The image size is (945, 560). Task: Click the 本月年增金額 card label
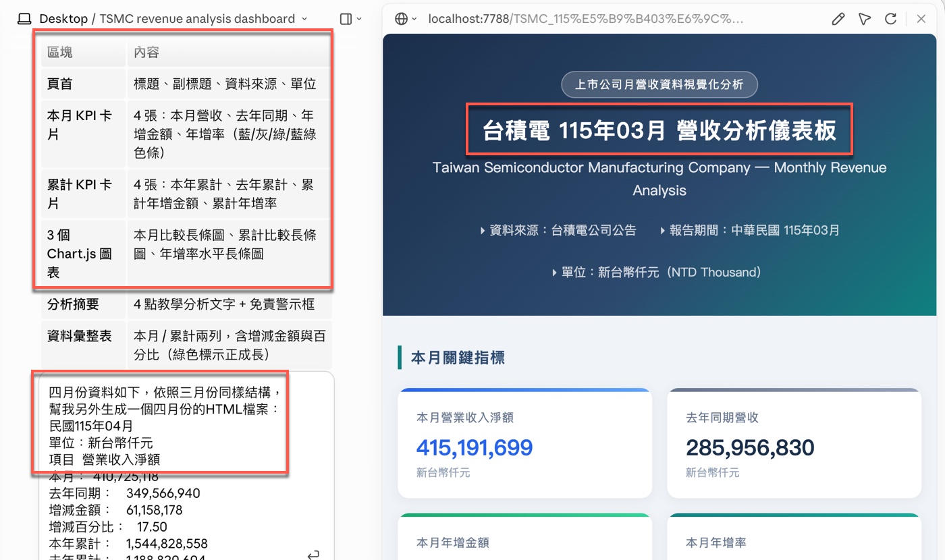click(x=453, y=542)
